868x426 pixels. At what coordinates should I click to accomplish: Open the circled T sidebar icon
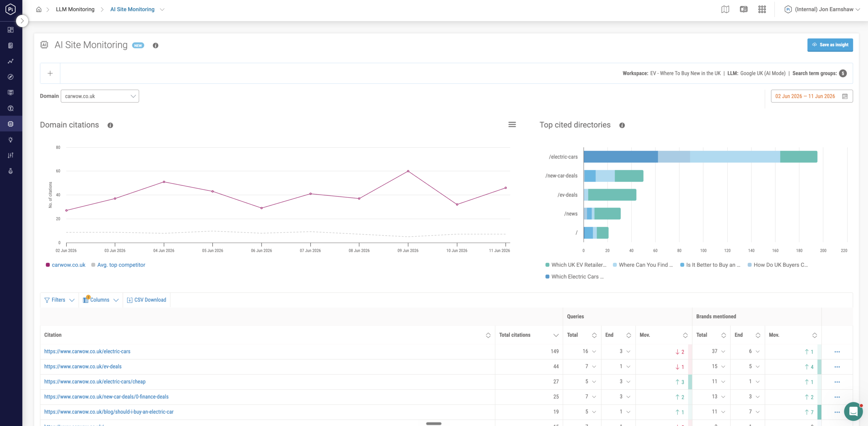coord(11,108)
